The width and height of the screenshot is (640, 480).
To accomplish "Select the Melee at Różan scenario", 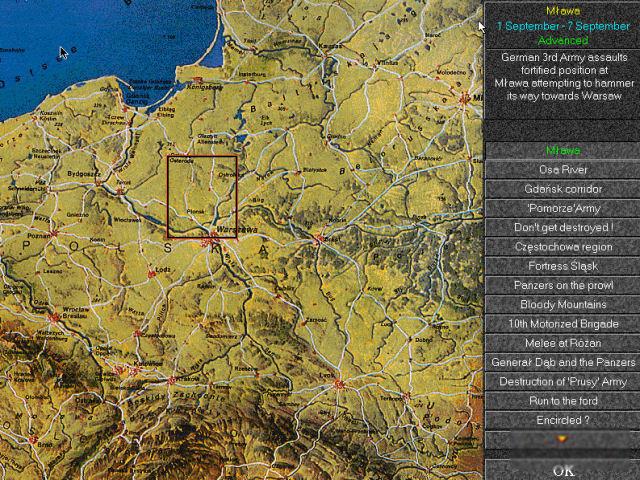I will click(x=563, y=343).
